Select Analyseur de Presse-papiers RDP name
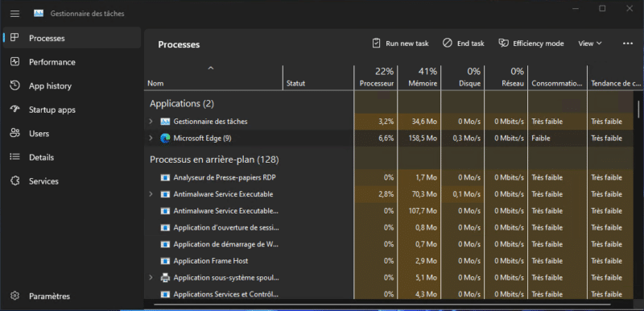 pos(225,177)
